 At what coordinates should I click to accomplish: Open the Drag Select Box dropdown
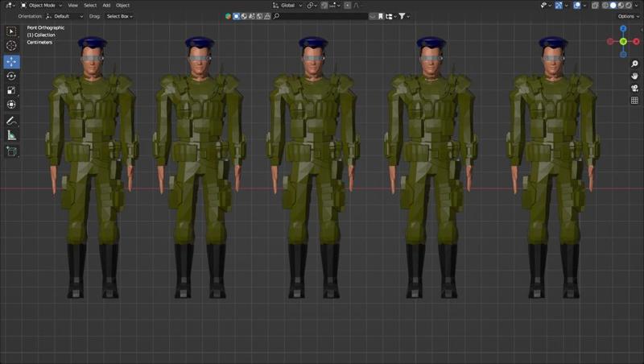coord(119,16)
